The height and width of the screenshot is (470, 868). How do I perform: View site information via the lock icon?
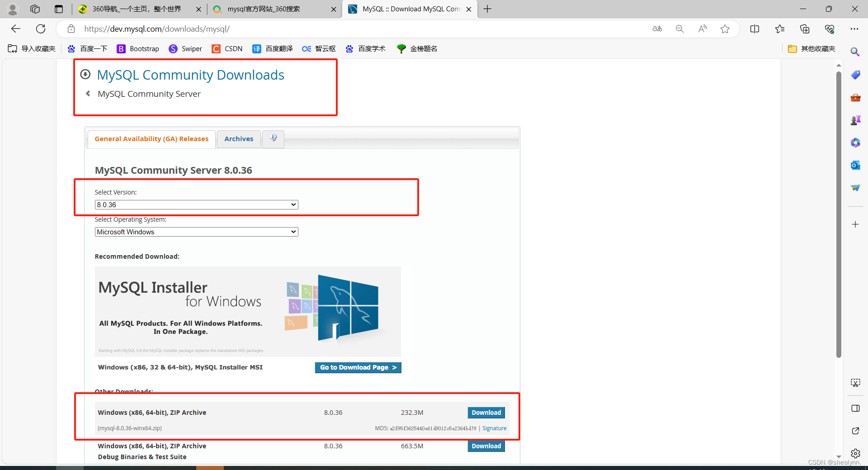[x=71, y=29]
